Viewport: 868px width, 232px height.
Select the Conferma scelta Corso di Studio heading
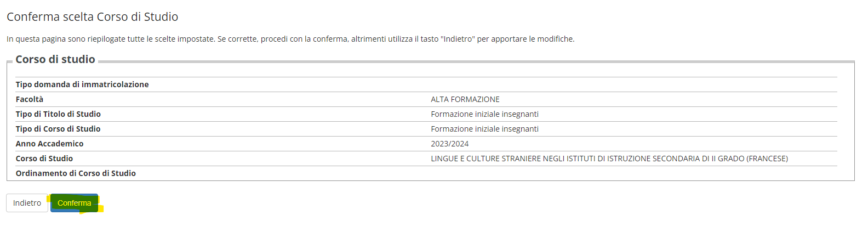tap(92, 16)
